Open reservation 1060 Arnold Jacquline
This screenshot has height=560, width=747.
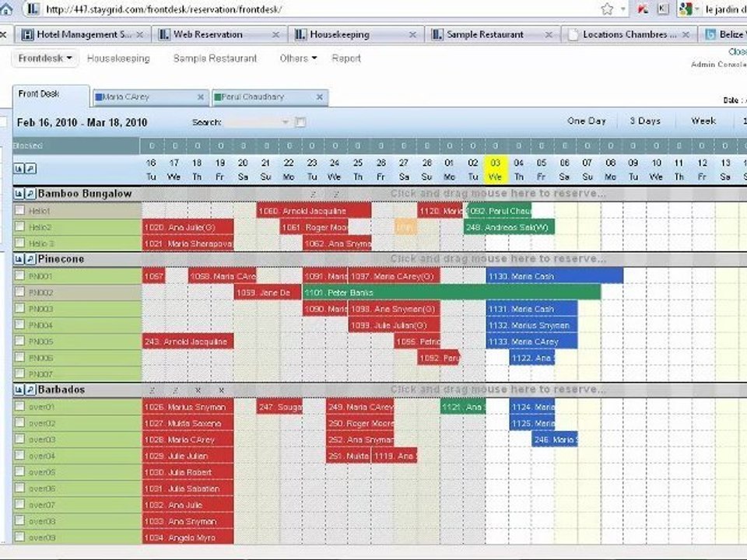point(314,211)
